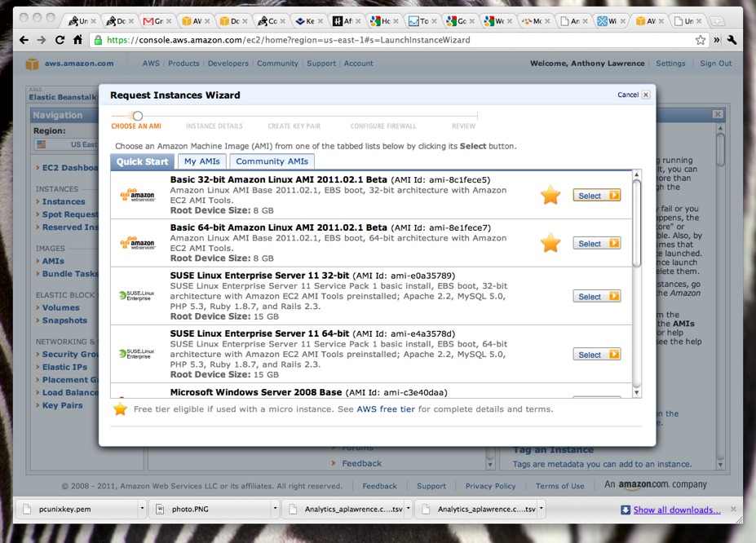Click the Feedback link in the footer

(x=379, y=486)
